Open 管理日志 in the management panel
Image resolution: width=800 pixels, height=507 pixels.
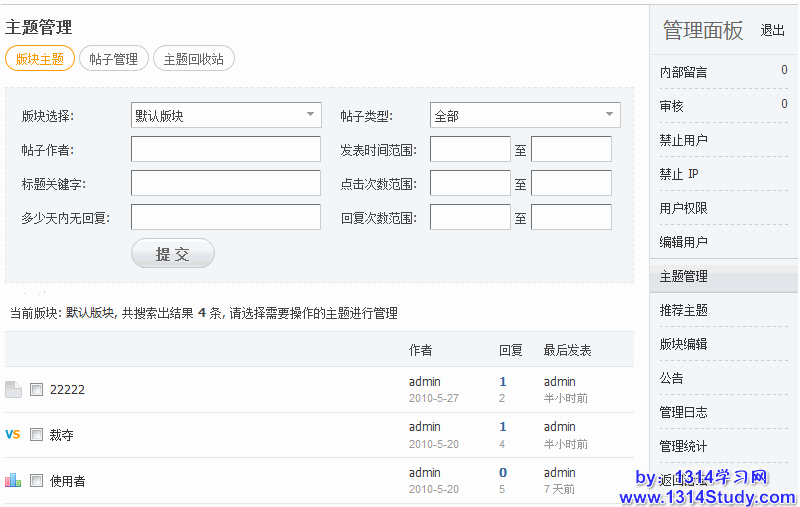684,412
